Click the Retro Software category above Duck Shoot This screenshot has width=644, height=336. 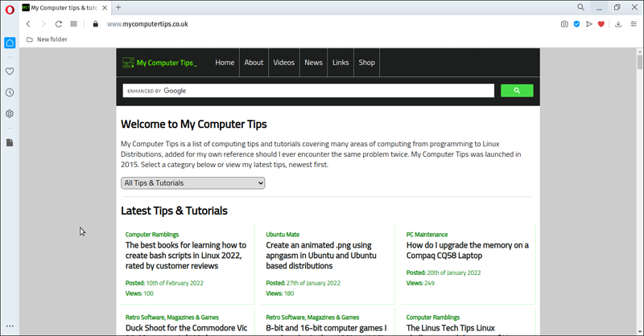[x=172, y=318]
